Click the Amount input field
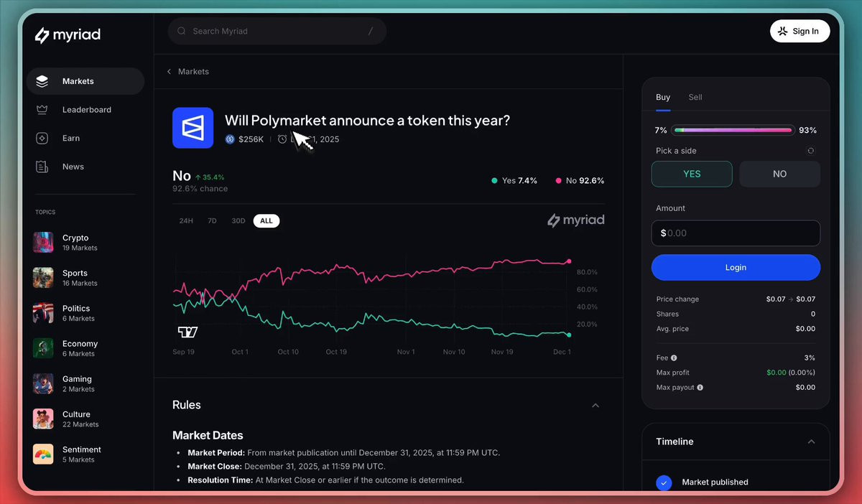 coord(736,233)
